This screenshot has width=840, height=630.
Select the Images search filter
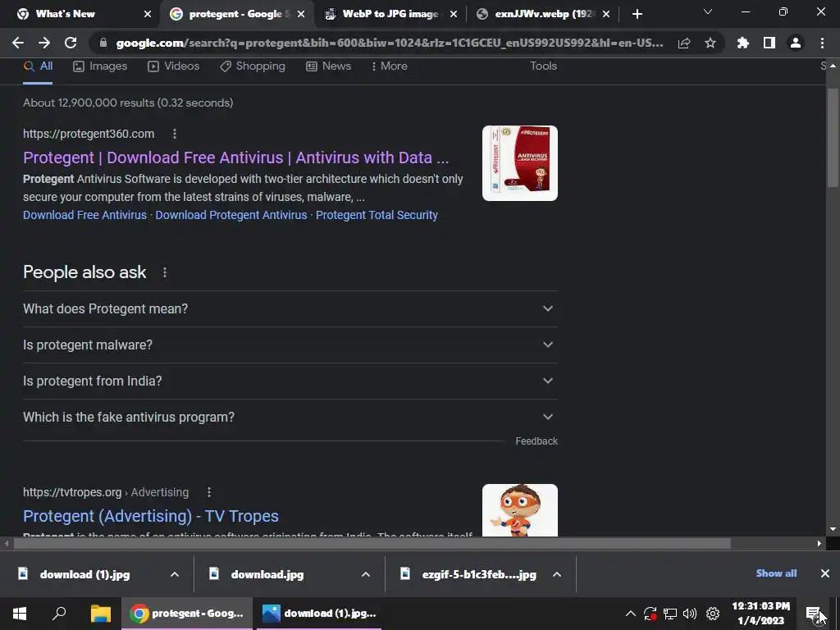click(x=100, y=66)
